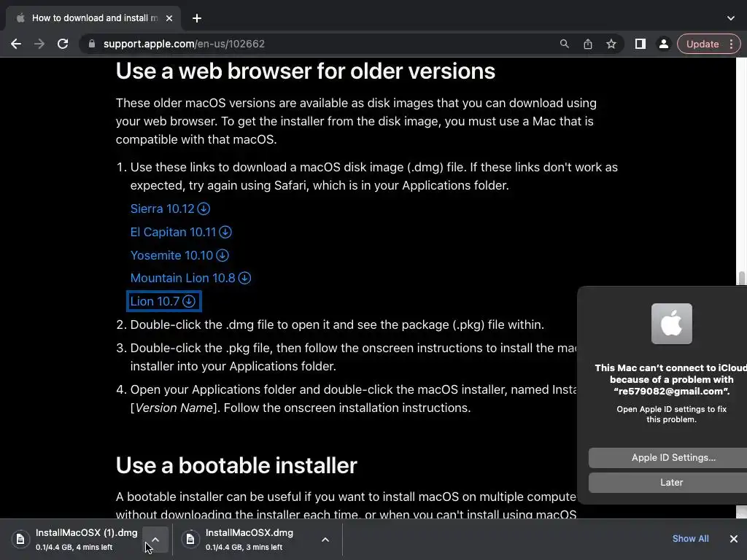The width and height of the screenshot is (747, 560).
Task: Click file icon of InstallMacOSX (1).dmg
Action: click(x=20, y=539)
